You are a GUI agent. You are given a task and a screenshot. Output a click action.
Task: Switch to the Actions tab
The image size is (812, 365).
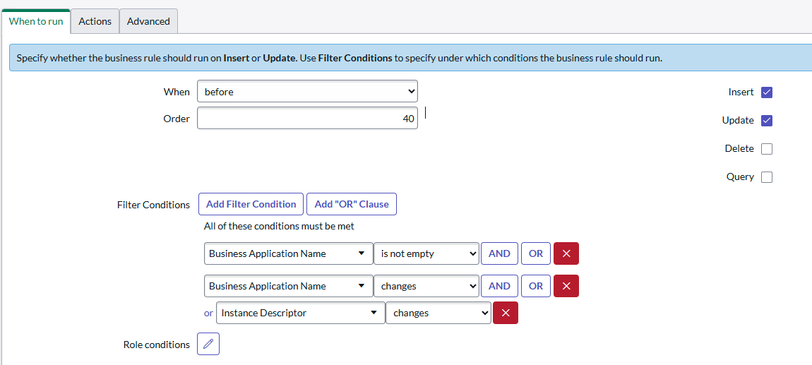(x=95, y=21)
